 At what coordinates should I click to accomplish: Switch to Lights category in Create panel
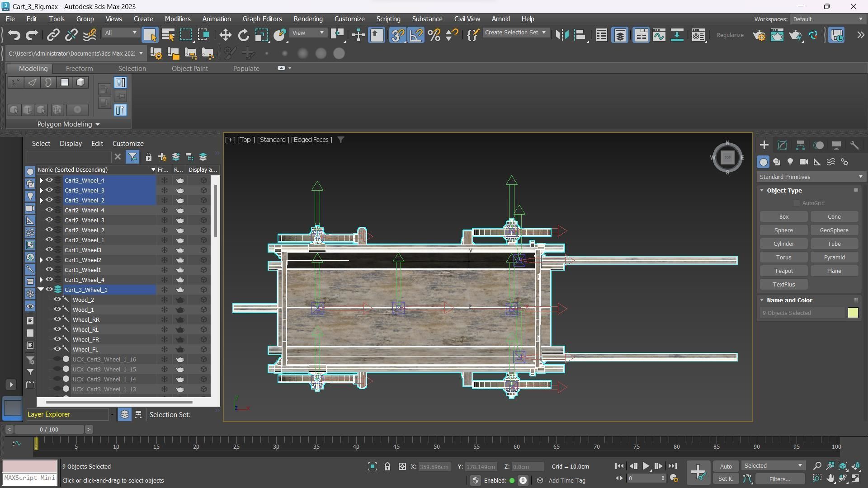click(x=790, y=162)
